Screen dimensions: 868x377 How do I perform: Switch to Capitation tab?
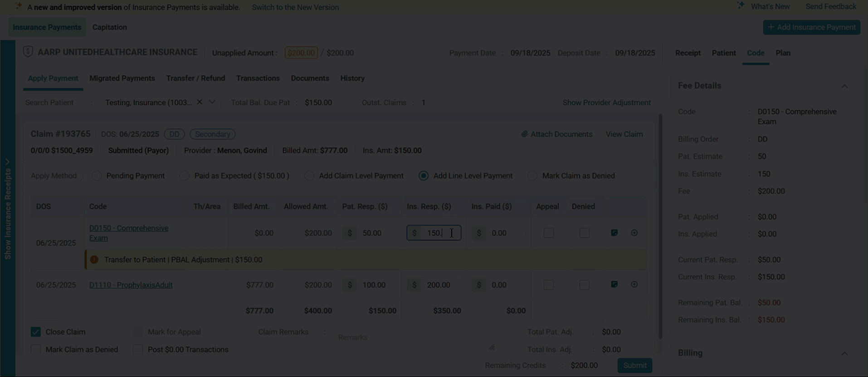(110, 27)
